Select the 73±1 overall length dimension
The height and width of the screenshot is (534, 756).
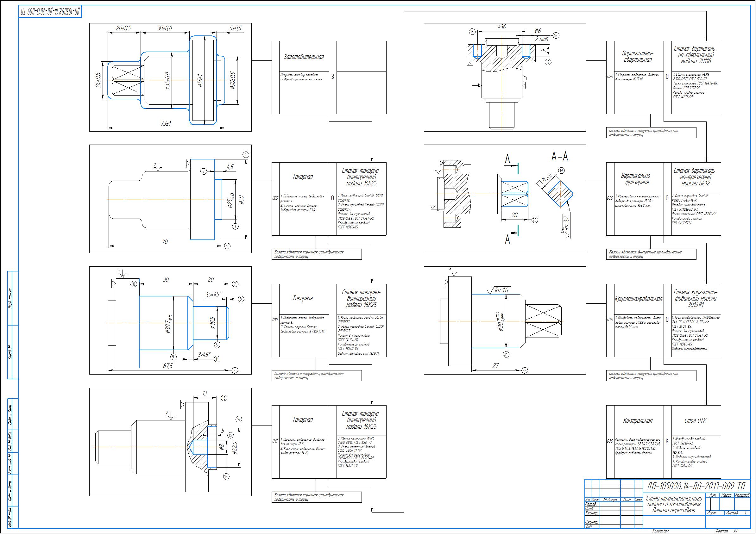[x=166, y=123]
